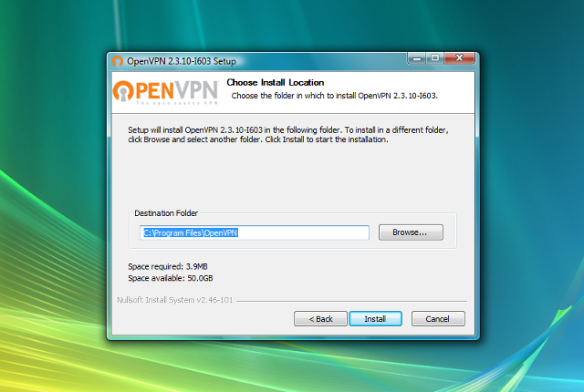This screenshot has height=392, width=584.
Task: Click the disabled maximize button in the title bar
Action: pos(434,58)
